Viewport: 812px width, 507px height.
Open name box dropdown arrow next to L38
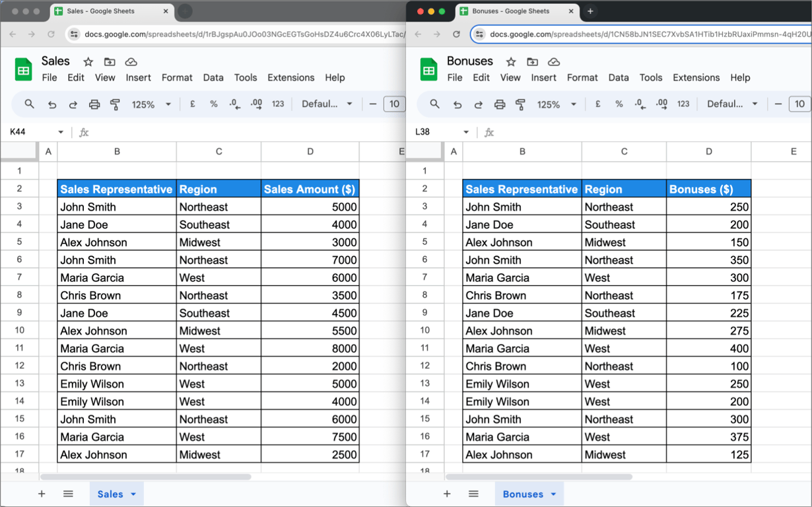(466, 132)
